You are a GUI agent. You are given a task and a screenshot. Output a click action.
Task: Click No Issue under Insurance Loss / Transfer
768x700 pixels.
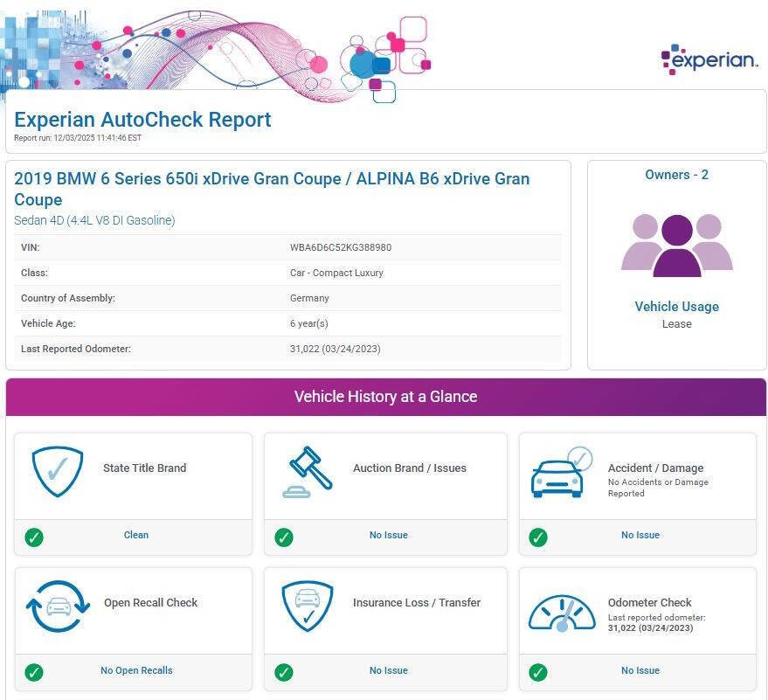click(x=388, y=670)
